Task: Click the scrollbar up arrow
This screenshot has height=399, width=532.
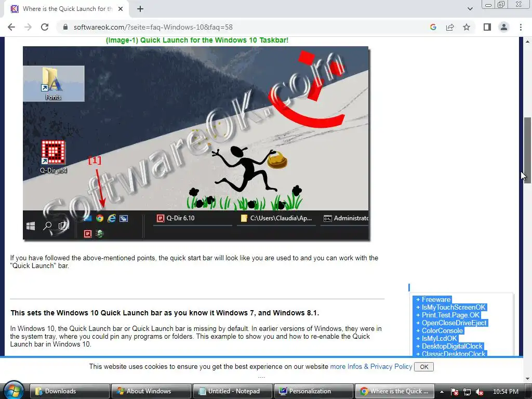Action: [x=527, y=42]
